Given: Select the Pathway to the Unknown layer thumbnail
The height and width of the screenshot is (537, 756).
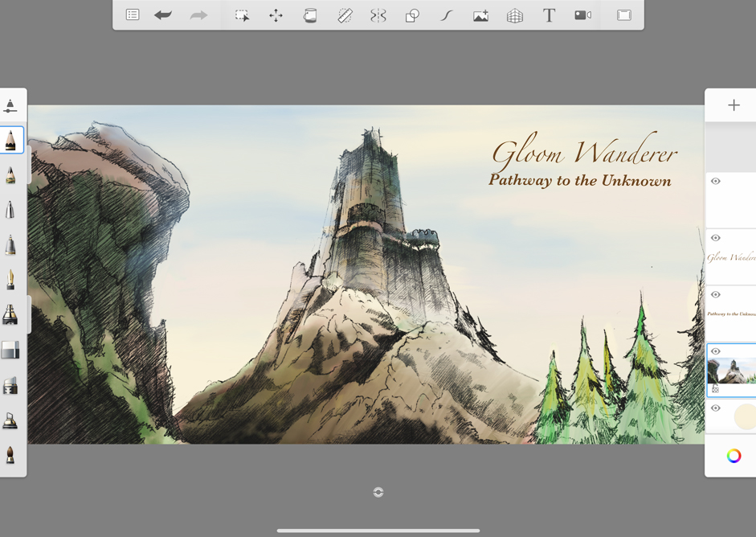Looking at the screenshot, I should click(x=731, y=314).
